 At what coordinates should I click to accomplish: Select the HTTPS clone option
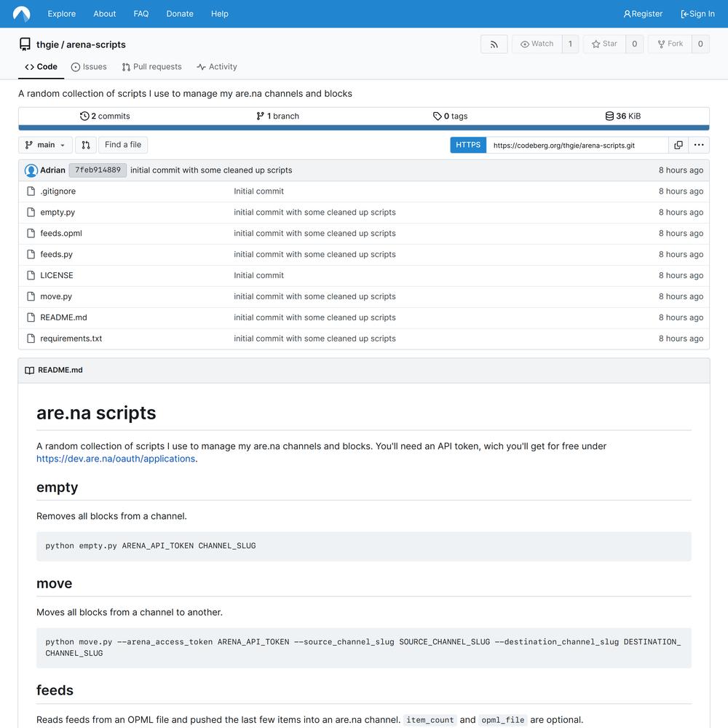pos(468,145)
